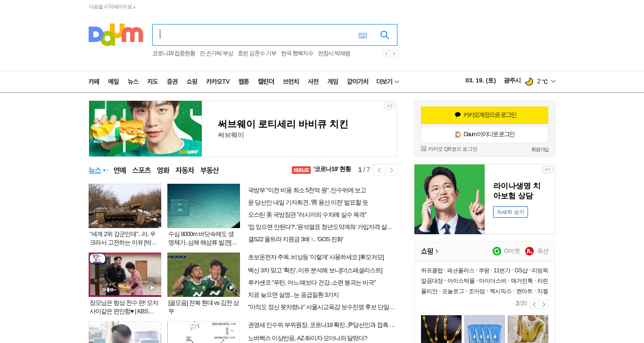
Task: Go to next news page arrow
Action: pos(391,170)
